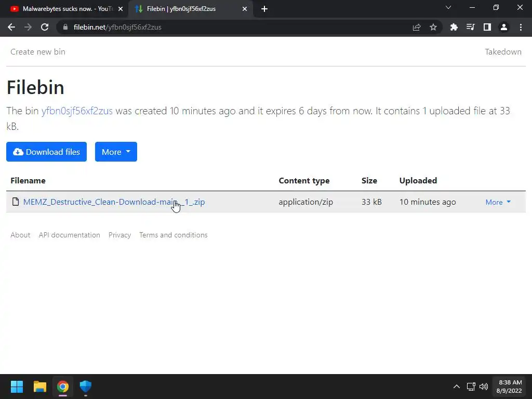Click the Create new bin link

tap(37, 52)
